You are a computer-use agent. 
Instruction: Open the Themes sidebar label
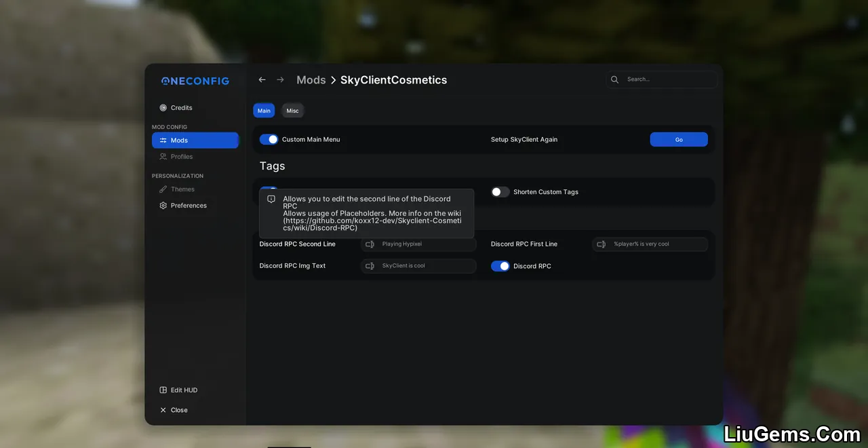pyautogui.click(x=182, y=189)
